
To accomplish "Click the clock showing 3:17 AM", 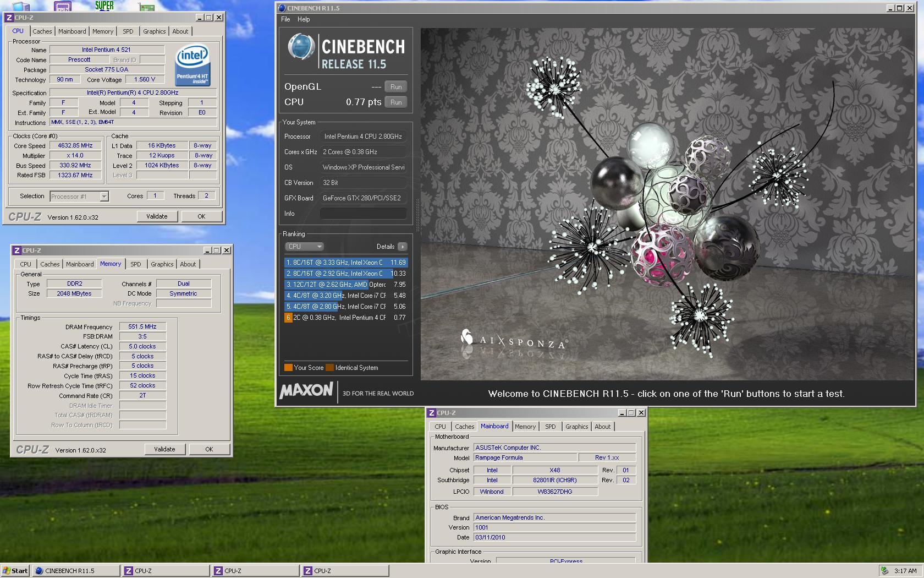I will pyautogui.click(x=905, y=571).
